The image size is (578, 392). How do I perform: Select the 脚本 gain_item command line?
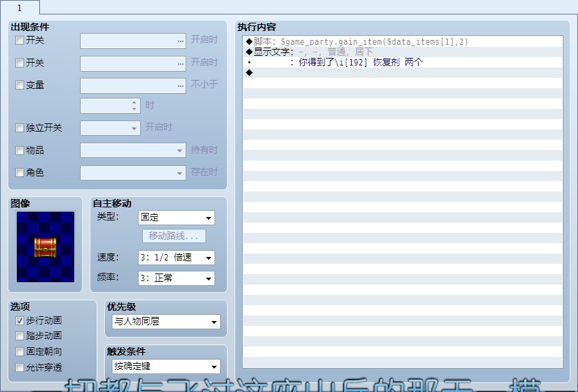359,42
